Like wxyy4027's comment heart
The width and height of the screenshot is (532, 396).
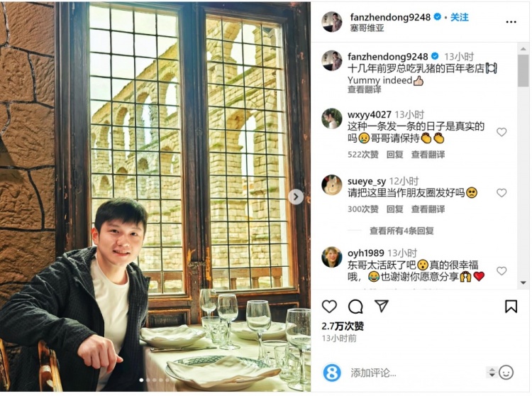[501, 132]
